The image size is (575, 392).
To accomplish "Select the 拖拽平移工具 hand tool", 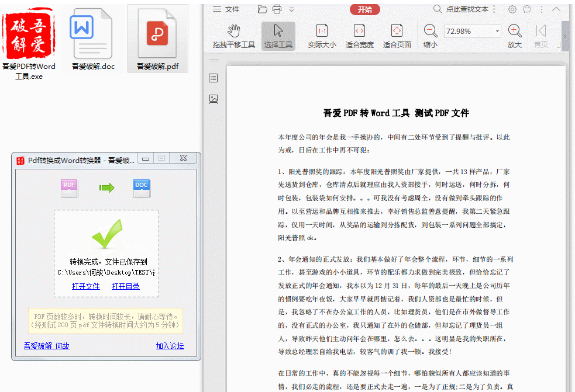I will 233,36.
